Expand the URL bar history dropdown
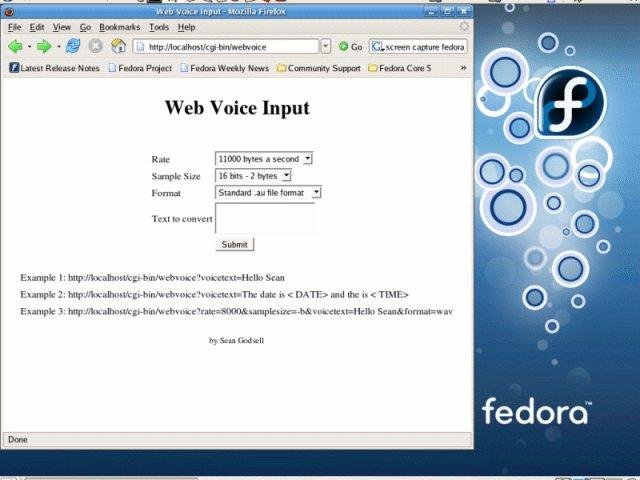This screenshot has height=480, width=640. tap(325, 47)
